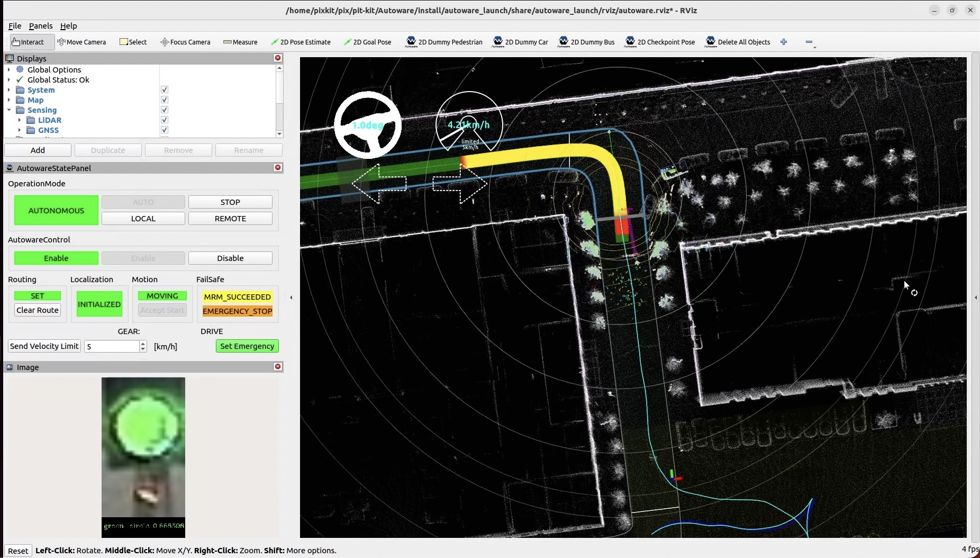Viewport: 980px width, 558px height.
Task: Pick the Measure tool
Action: (x=240, y=42)
